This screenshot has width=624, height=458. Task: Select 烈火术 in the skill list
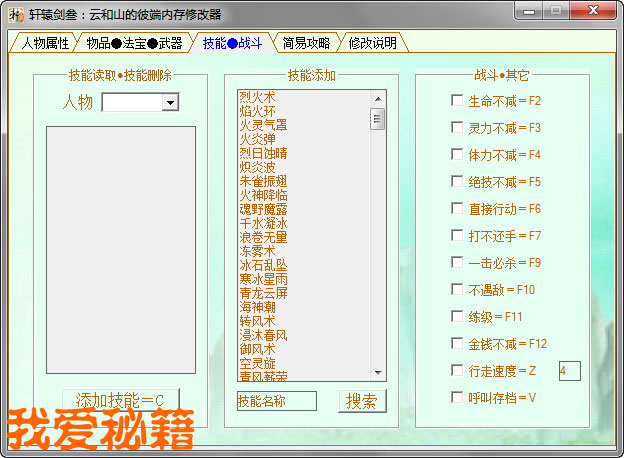pos(256,97)
